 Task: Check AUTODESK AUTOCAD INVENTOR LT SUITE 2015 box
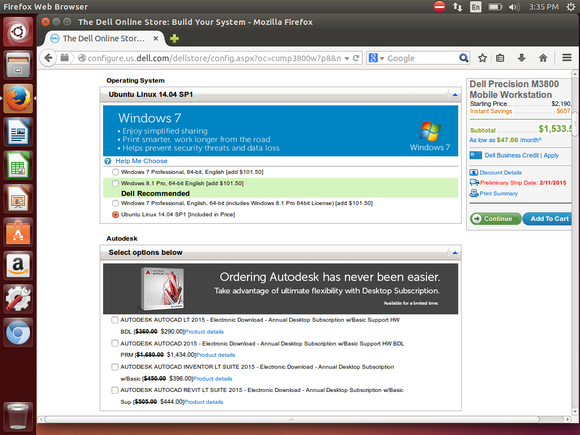115,367
